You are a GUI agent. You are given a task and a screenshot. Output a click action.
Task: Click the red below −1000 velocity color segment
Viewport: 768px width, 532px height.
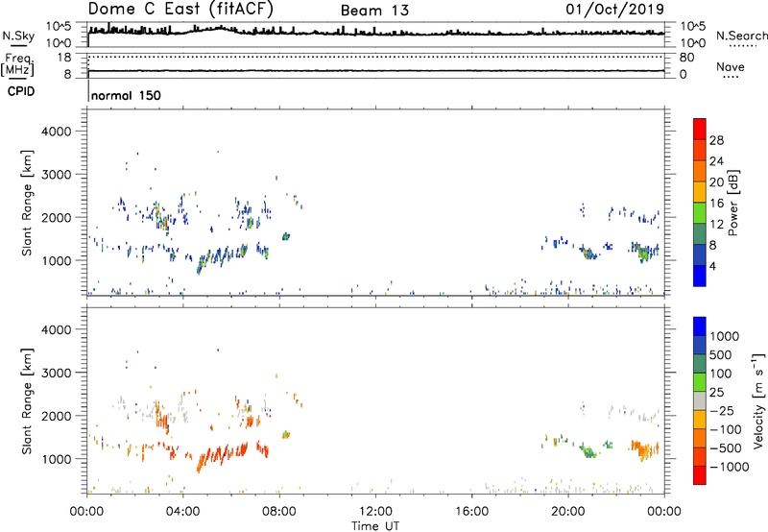click(x=700, y=475)
